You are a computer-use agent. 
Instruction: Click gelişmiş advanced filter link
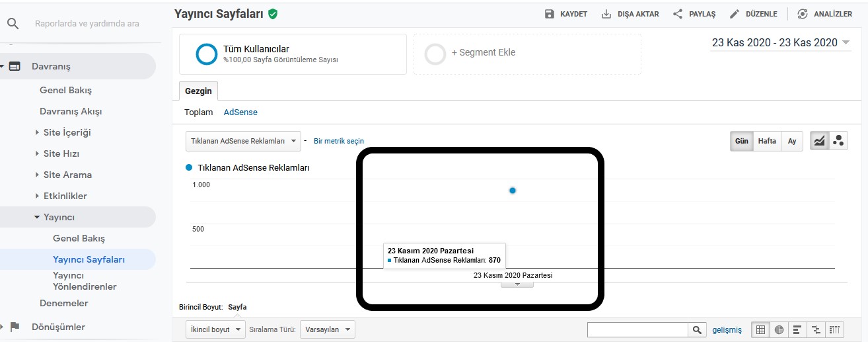[x=727, y=329]
